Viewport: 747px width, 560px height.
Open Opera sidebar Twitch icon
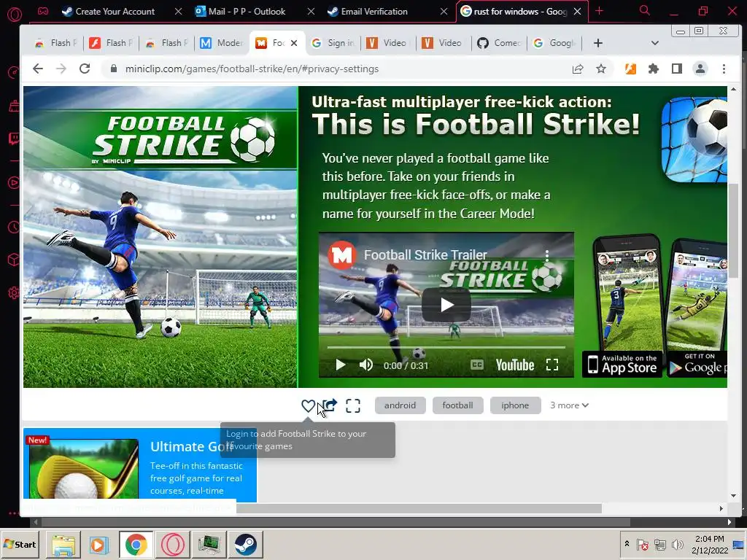14,139
